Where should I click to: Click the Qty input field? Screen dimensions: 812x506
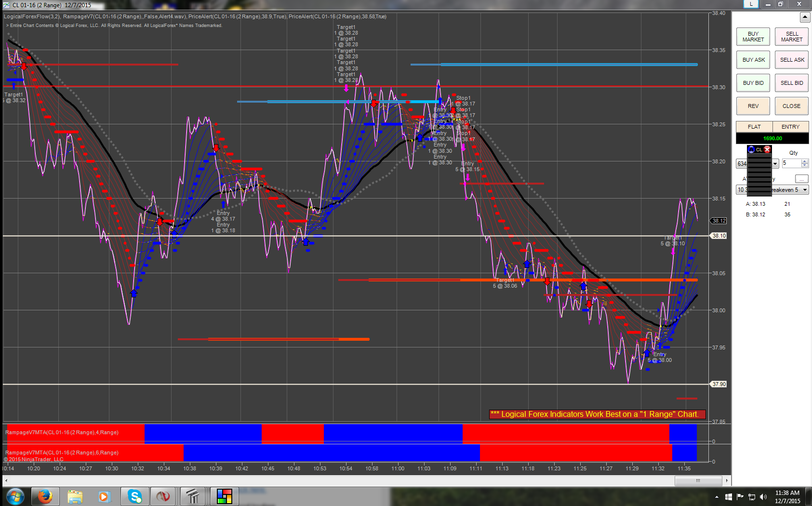coord(791,163)
